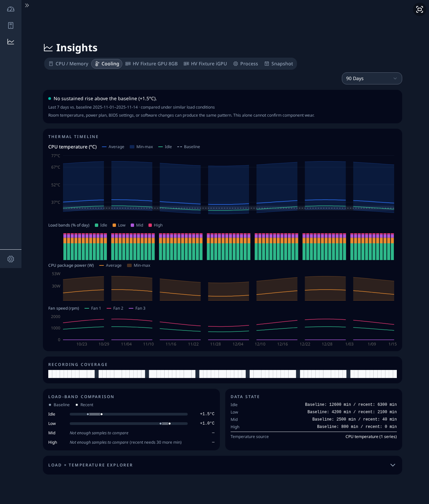Click the 11/16 date on timeline axis
This screenshot has height=504, width=429.
171,344
